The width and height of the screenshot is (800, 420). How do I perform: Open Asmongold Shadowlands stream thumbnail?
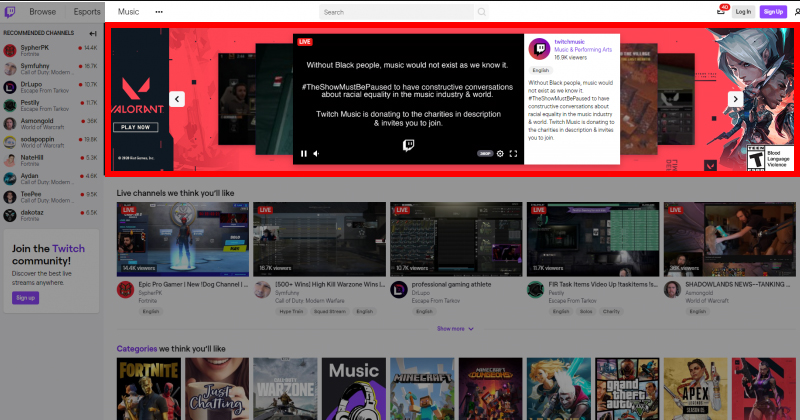coord(730,239)
